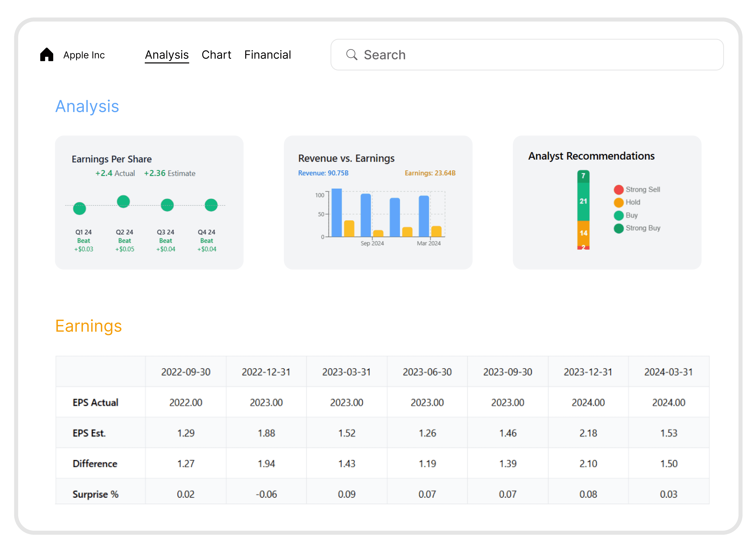Select the Q3 24 earnings dot
The height and width of the screenshot is (556, 756).
pos(167,205)
